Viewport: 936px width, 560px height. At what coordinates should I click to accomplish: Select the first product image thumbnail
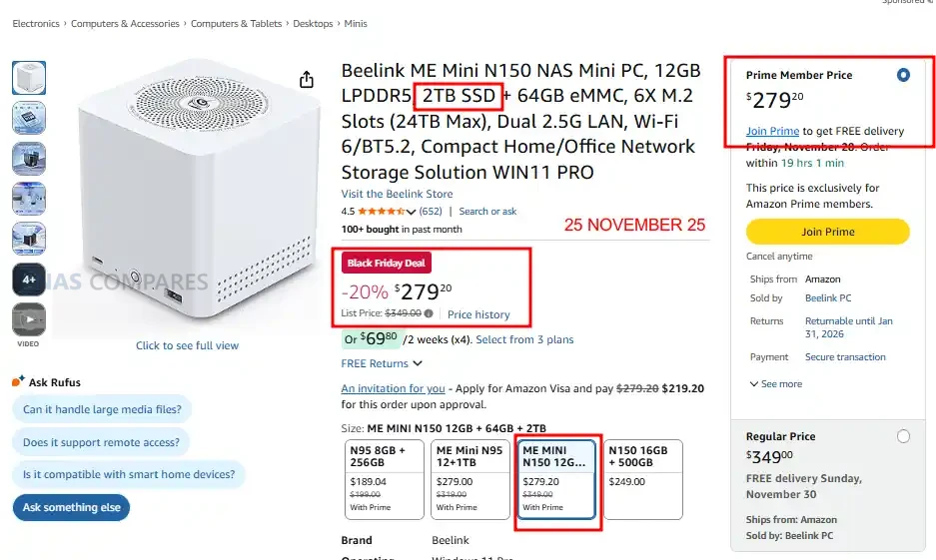28,78
